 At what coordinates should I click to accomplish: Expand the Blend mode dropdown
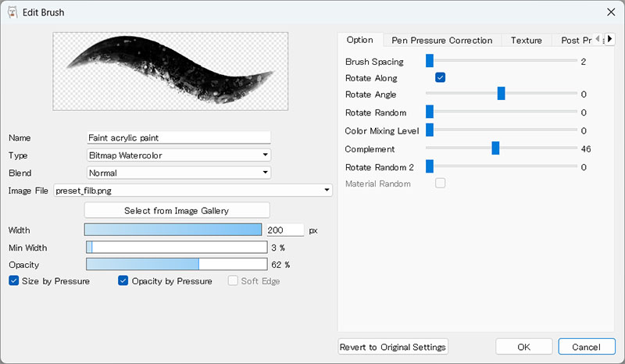point(179,173)
